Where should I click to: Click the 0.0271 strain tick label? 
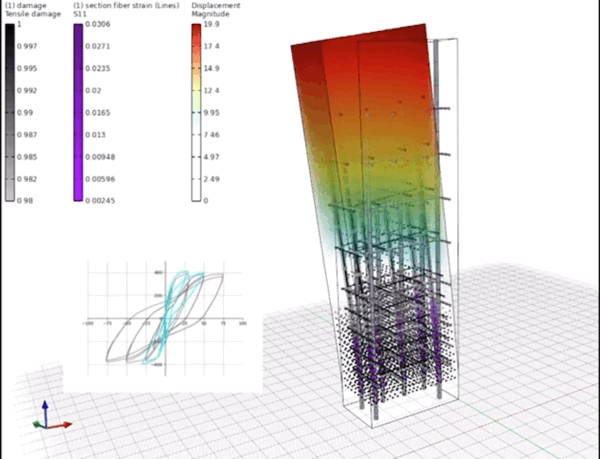click(x=98, y=46)
